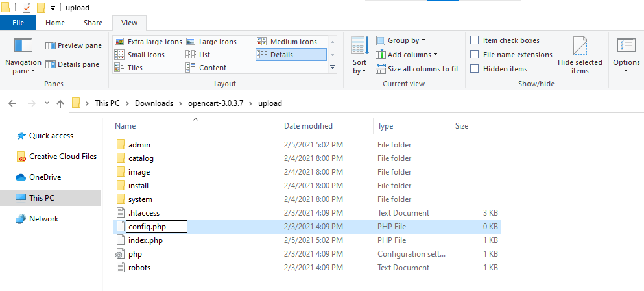Open the File menu tab
644x291 pixels.
[18, 23]
